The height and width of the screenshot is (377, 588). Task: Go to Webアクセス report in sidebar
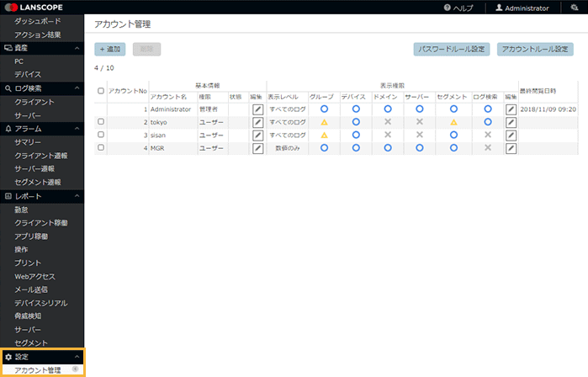34,277
